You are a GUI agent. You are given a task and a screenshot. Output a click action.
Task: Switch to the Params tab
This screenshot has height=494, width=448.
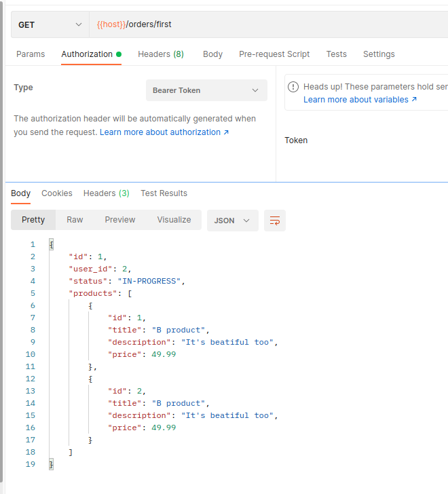[31, 54]
